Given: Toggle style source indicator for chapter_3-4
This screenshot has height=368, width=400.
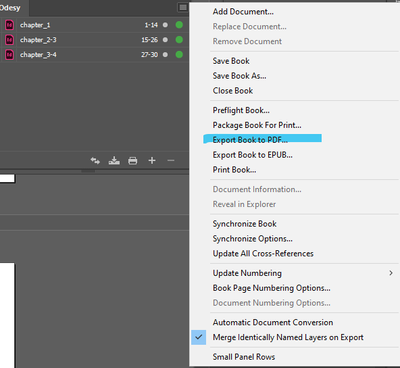Looking at the screenshot, I should 165,54.
